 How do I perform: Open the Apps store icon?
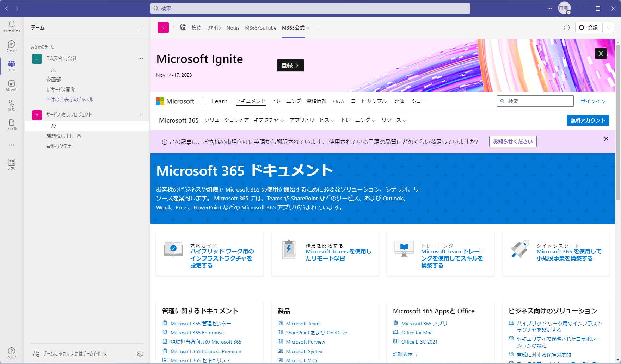tap(12, 164)
